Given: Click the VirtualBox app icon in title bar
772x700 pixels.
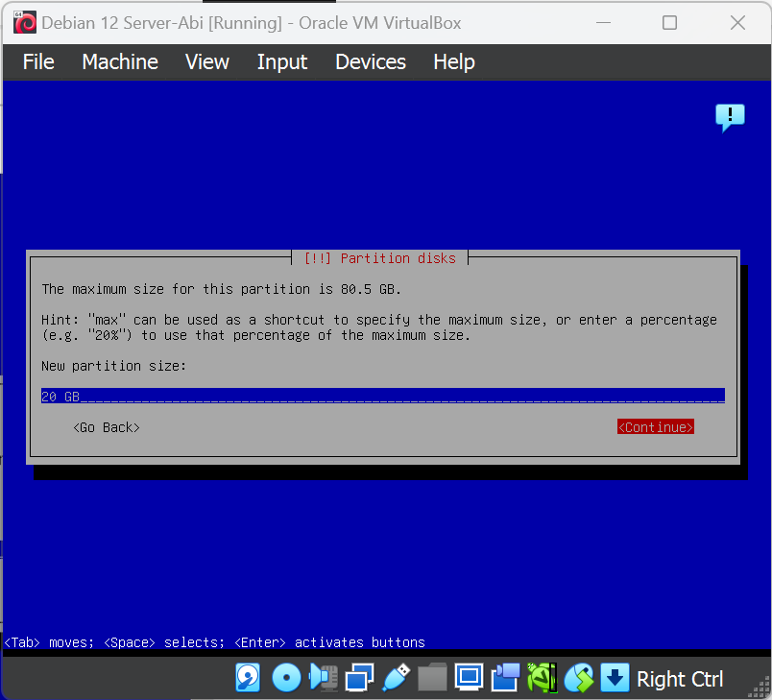Looking at the screenshot, I should 25,23.
